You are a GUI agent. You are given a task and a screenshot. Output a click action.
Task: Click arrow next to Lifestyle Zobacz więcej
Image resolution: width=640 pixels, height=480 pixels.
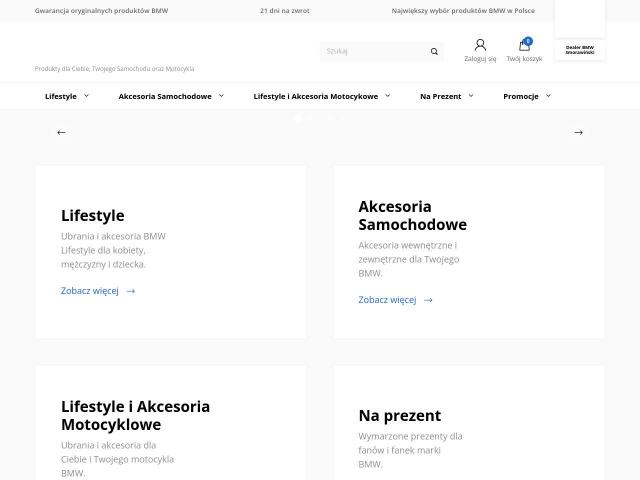click(131, 291)
